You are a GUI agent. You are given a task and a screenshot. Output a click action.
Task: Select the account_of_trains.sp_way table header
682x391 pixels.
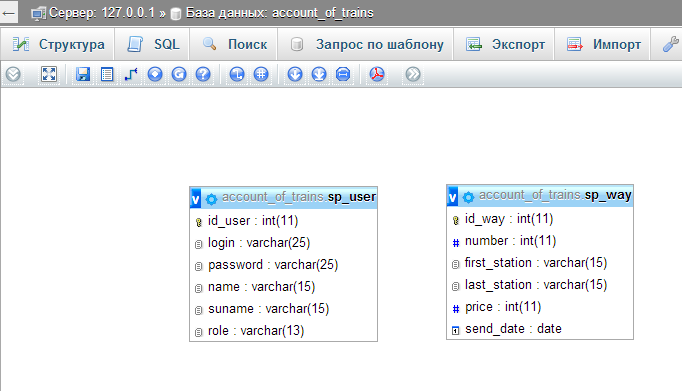pos(555,195)
